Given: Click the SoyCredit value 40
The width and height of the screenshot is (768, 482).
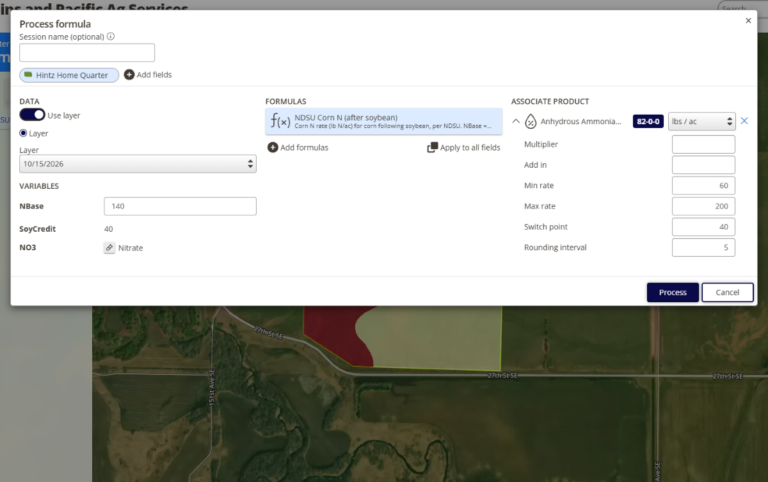Looking at the screenshot, I should tap(109, 229).
